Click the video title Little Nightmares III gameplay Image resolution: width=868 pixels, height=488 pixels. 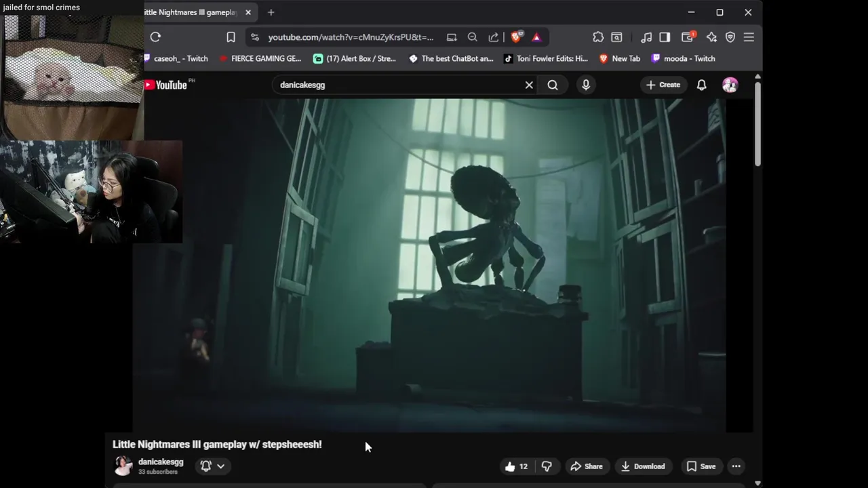click(217, 445)
